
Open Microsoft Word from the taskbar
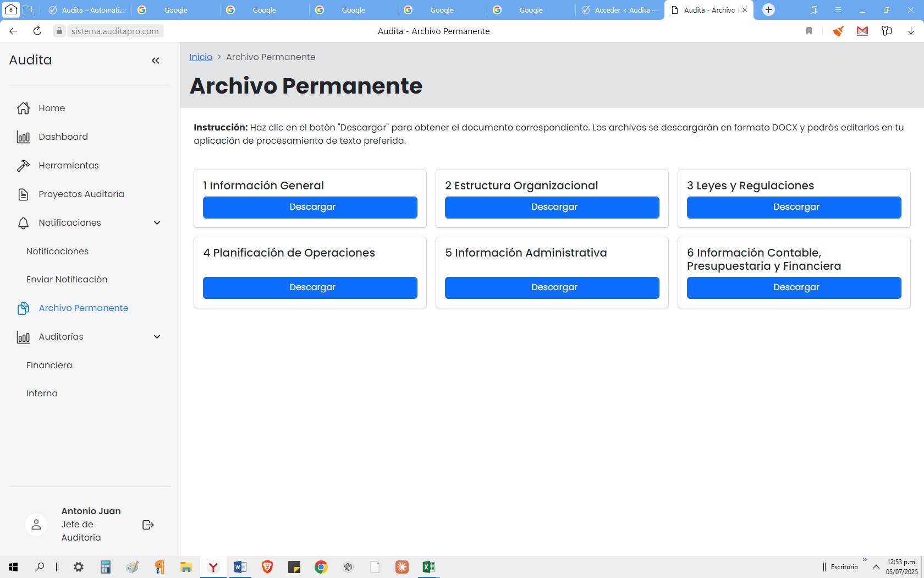pos(240,567)
